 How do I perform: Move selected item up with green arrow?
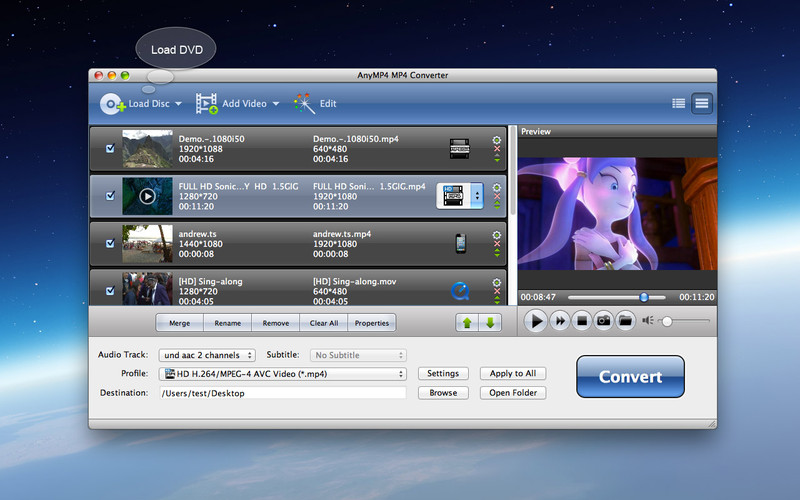pos(467,322)
